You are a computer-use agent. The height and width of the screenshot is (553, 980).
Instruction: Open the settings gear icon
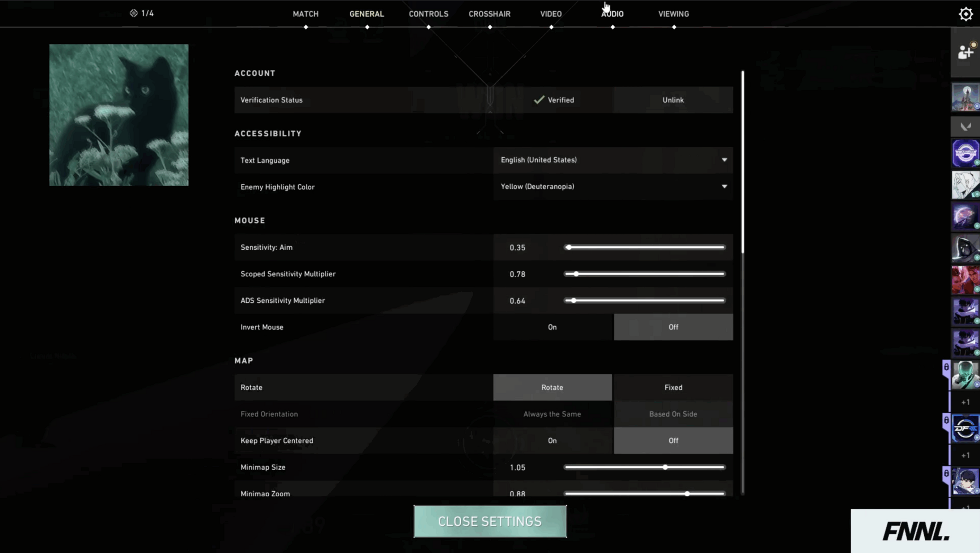pos(965,14)
